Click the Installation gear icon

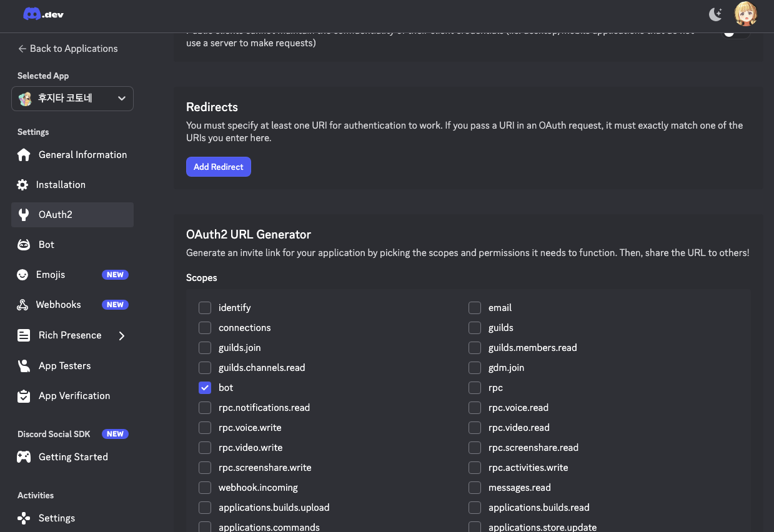(x=22, y=185)
